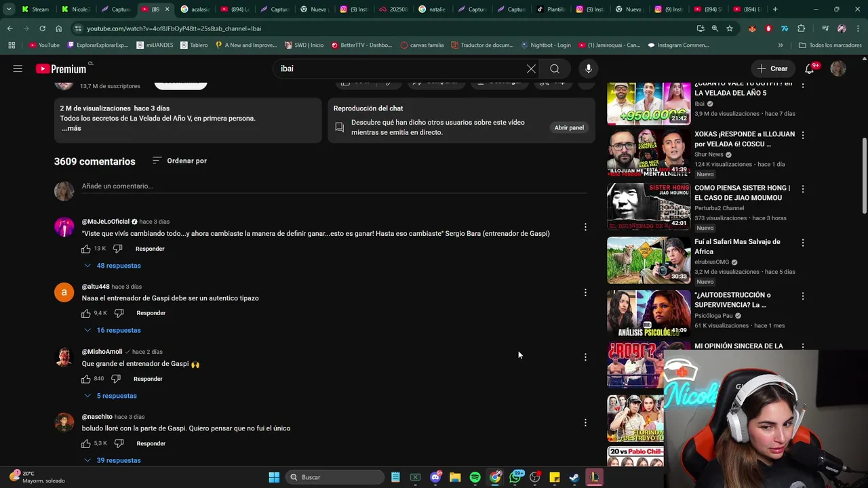
Task: Like the @MishoAmoli comment
Action: (x=86, y=379)
